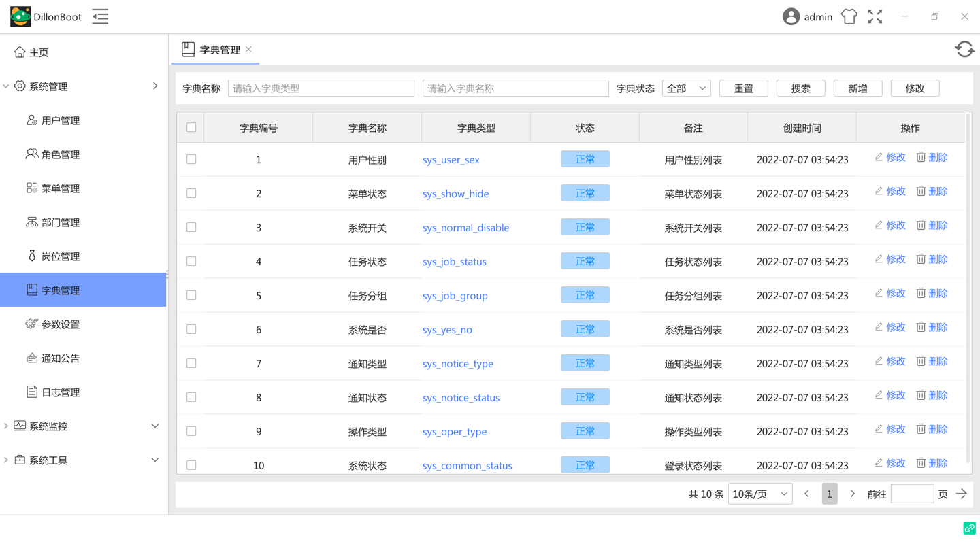Click the gear icon beside 参数设置

[32, 324]
